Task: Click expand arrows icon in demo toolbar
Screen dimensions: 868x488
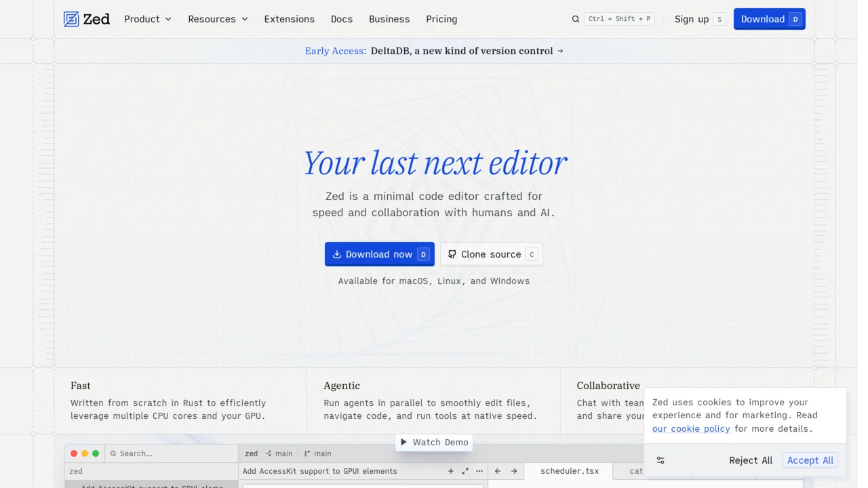Action: tap(465, 471)
